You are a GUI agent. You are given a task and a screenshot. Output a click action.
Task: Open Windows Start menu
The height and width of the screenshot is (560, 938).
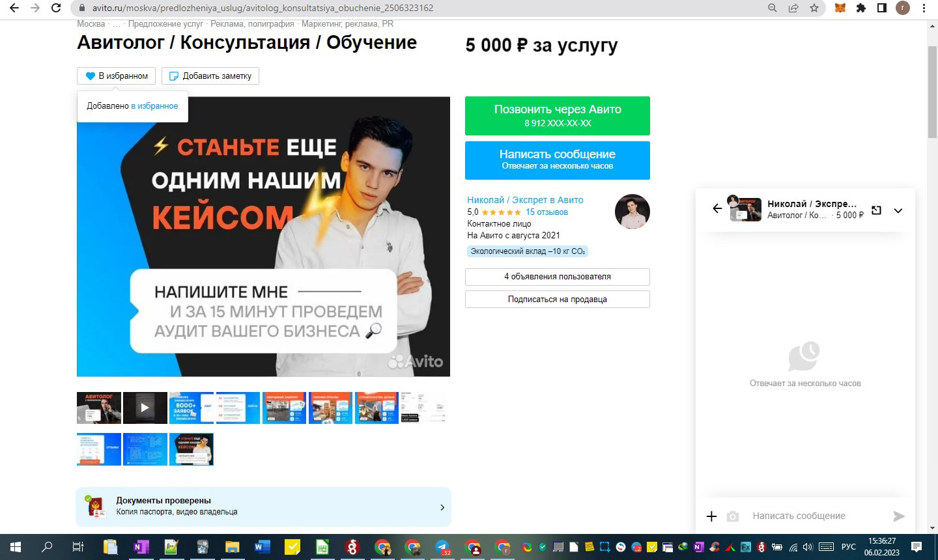16,547
